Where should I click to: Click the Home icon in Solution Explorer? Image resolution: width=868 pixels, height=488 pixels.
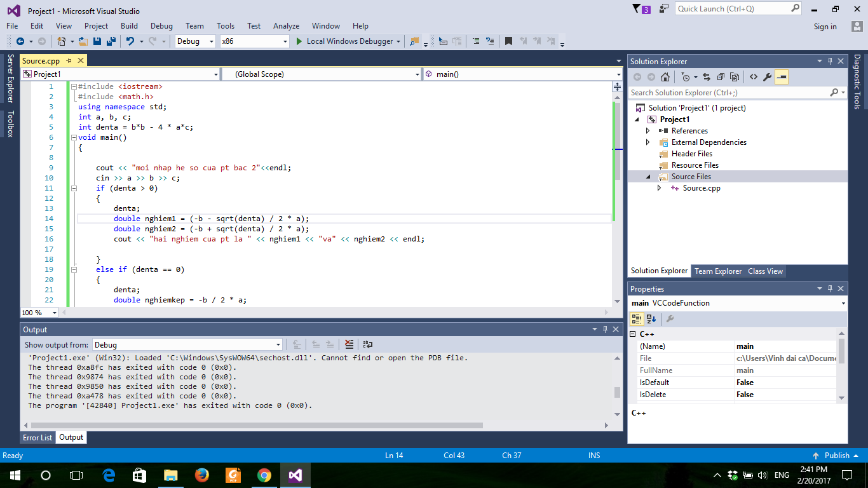(x=665, y=77)
